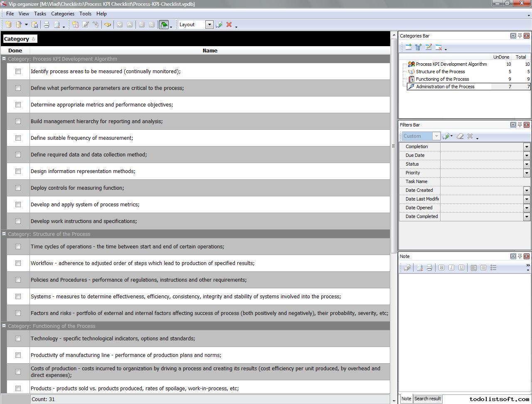
Task: Click the edit category icon with pencil
Action: click(x=429, y=47)
